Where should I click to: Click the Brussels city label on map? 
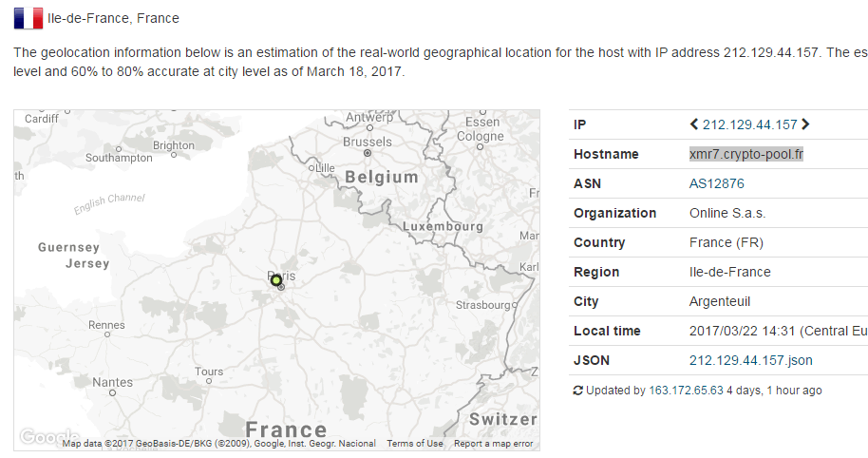point(367,143)
